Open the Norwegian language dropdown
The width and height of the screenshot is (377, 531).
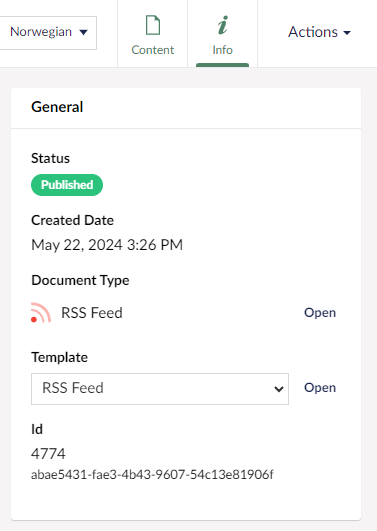pos(47,33)
